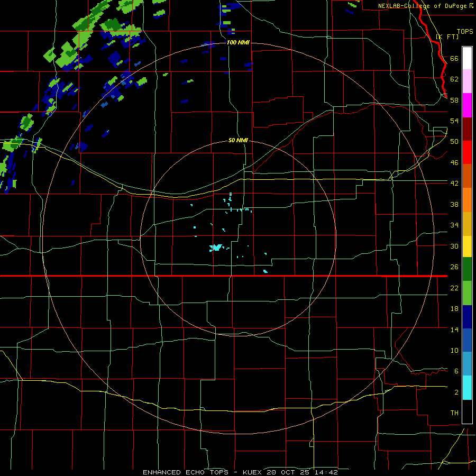Pick the light blue legend swatch
Screen dimensions: 476x476
[467, 364]
